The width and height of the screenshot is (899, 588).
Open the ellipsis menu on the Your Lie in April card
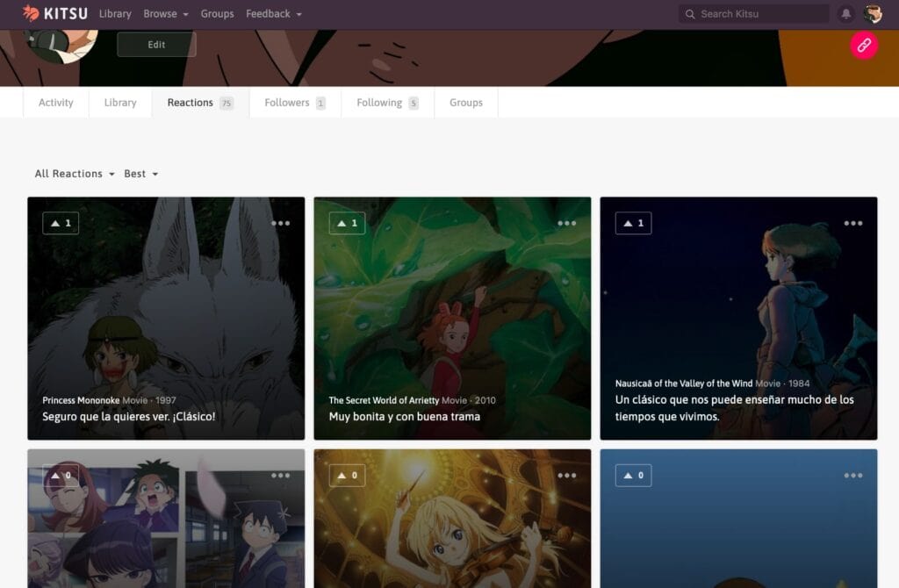tap(566, 474)
